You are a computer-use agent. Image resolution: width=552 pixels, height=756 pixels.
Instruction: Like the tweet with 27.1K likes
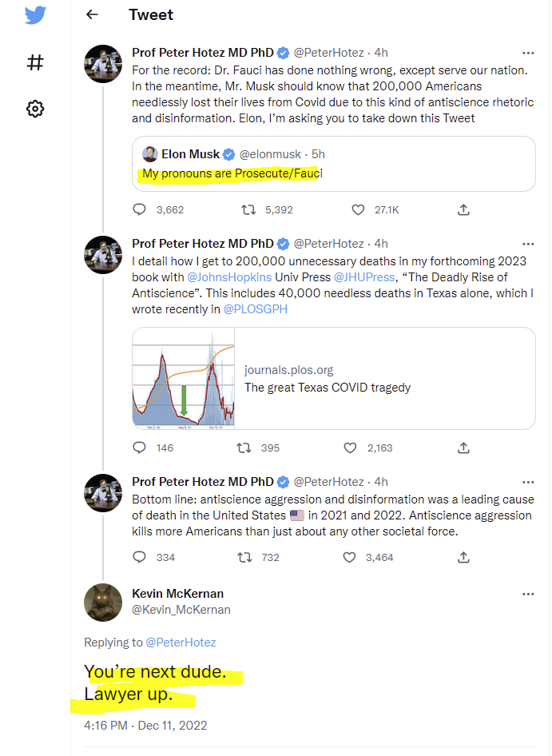(x=359, y=210)
